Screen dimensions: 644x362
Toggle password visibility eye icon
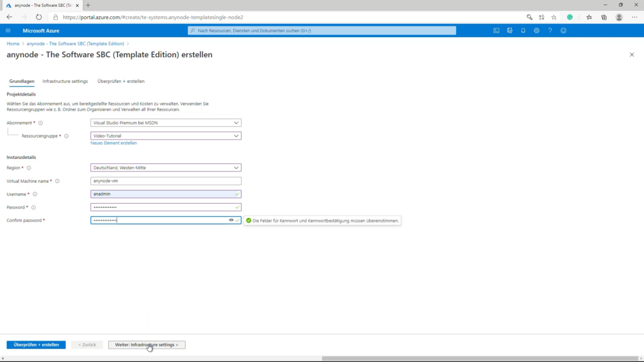231,220
